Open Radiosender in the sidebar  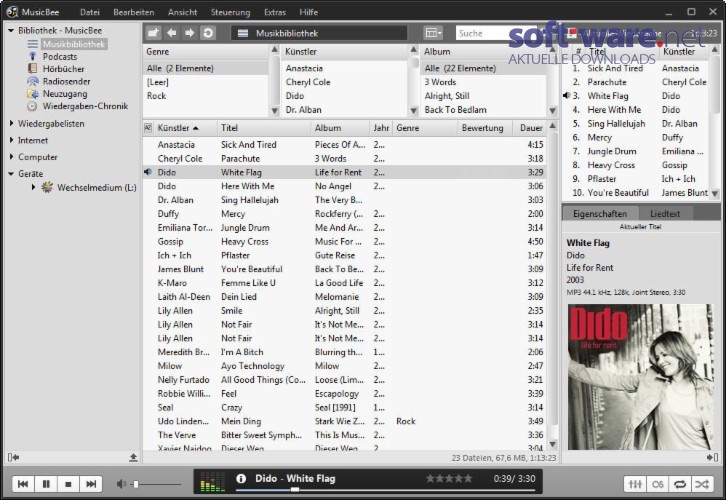(66, 81)
